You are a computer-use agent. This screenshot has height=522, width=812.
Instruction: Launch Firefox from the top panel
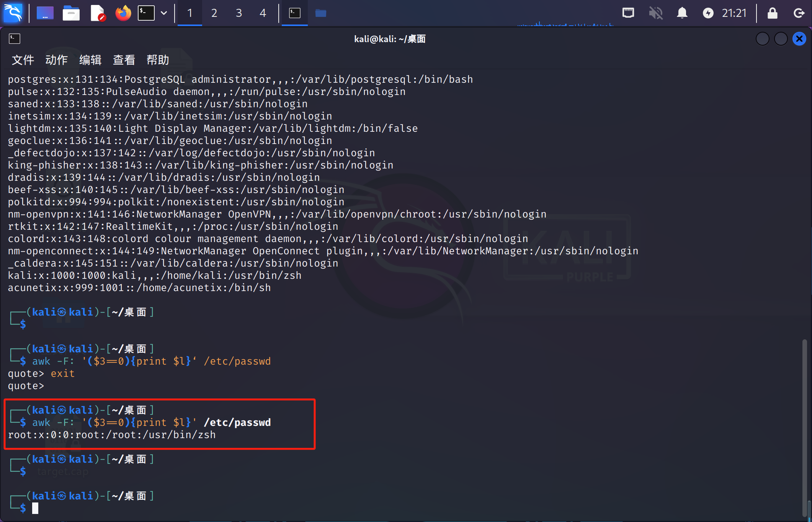pyautogui.click(x=123, y=13)
